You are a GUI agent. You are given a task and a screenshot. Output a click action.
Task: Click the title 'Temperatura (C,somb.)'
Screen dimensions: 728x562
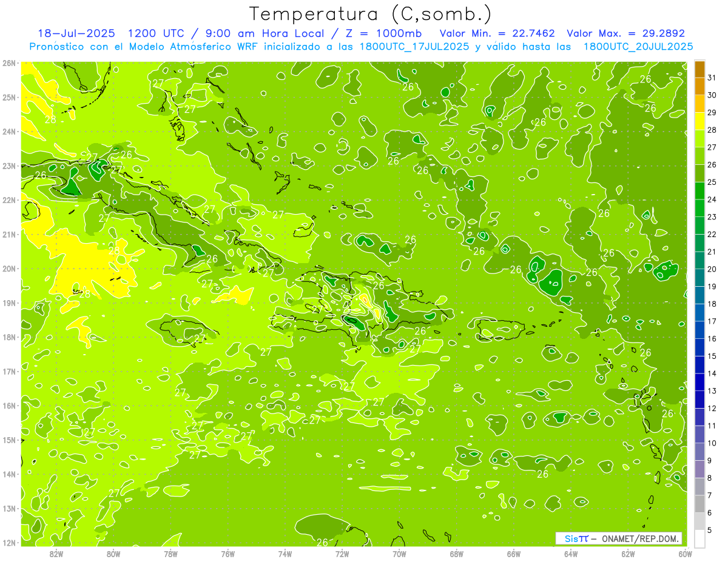click(371, 15)
